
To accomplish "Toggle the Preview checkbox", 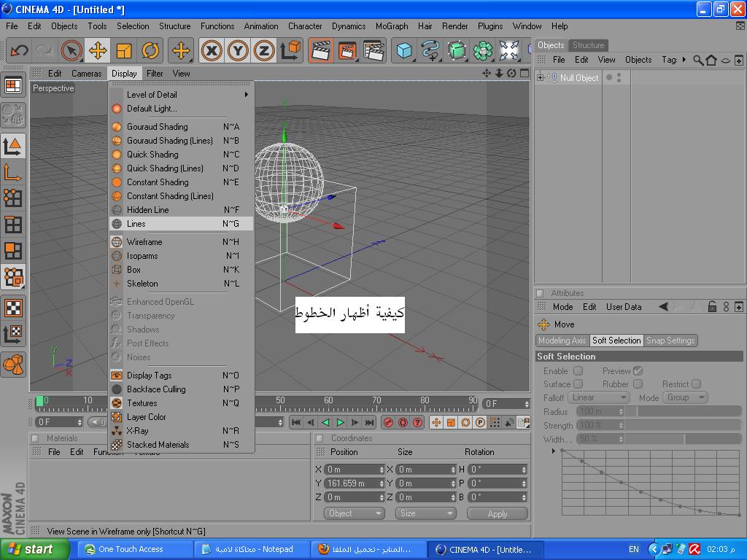I will coord(638,370).
